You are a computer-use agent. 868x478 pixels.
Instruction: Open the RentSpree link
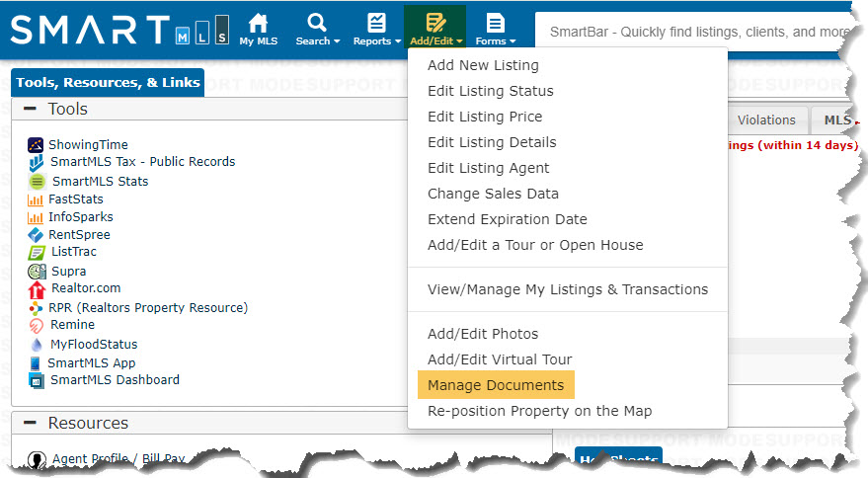(x=80, y=235)
